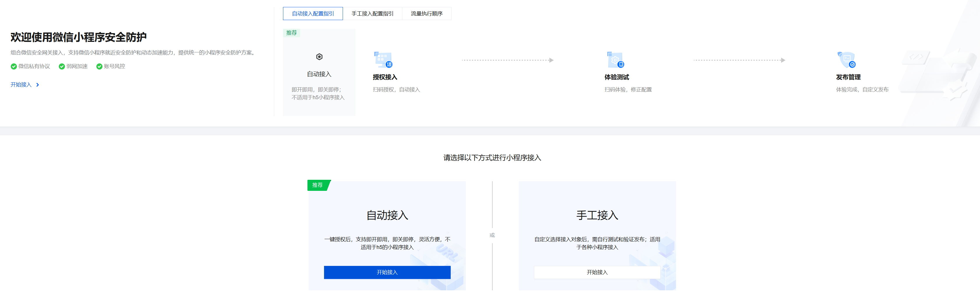Select the 发布管理 step title
This screenshot has width=980, height=304.
pos(848,77)
